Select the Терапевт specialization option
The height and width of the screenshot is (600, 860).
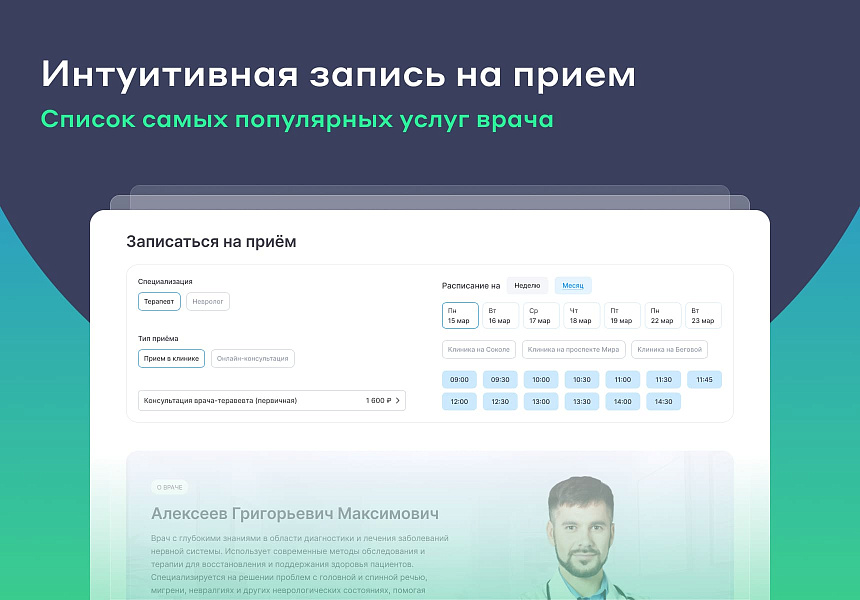(159, 301)
